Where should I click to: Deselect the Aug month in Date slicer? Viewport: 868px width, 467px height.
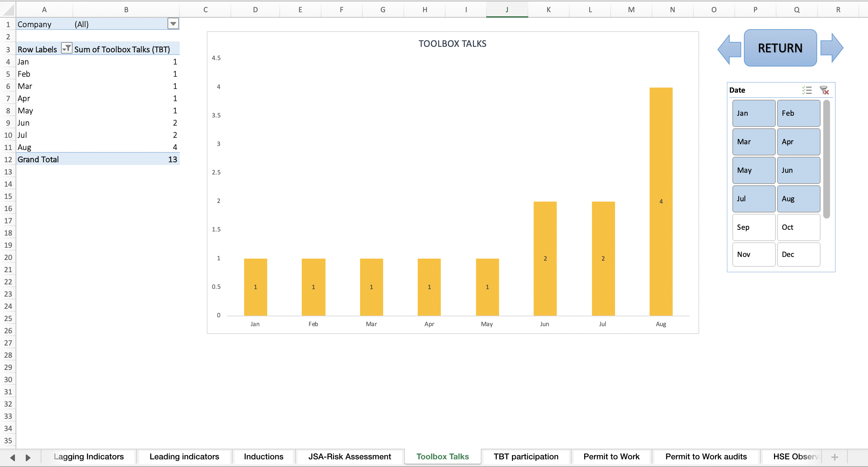[x=798, y=199]
